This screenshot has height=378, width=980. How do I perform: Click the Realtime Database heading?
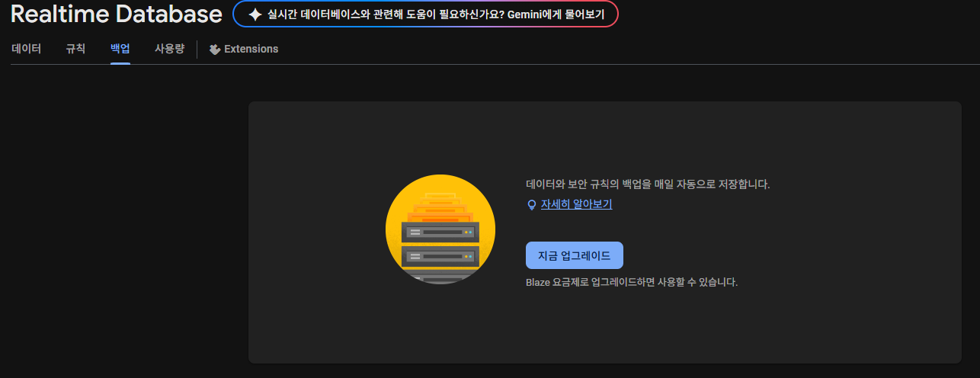tap(117, 14)
